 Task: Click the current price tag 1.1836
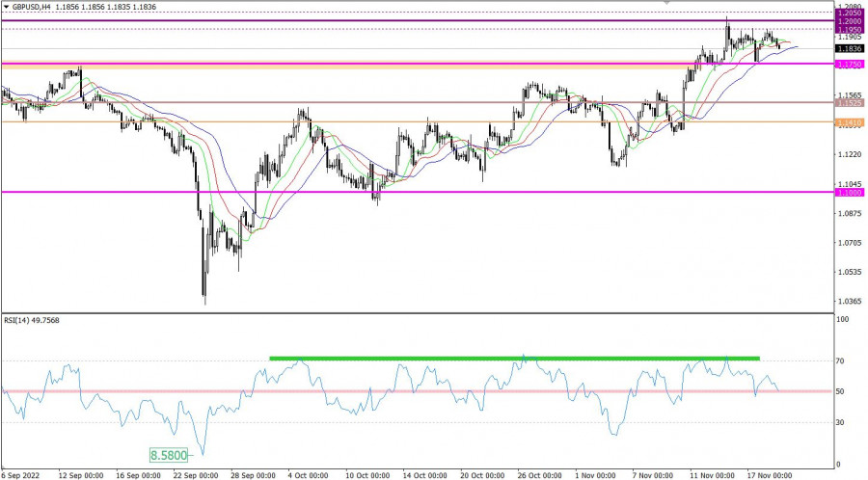850,48
